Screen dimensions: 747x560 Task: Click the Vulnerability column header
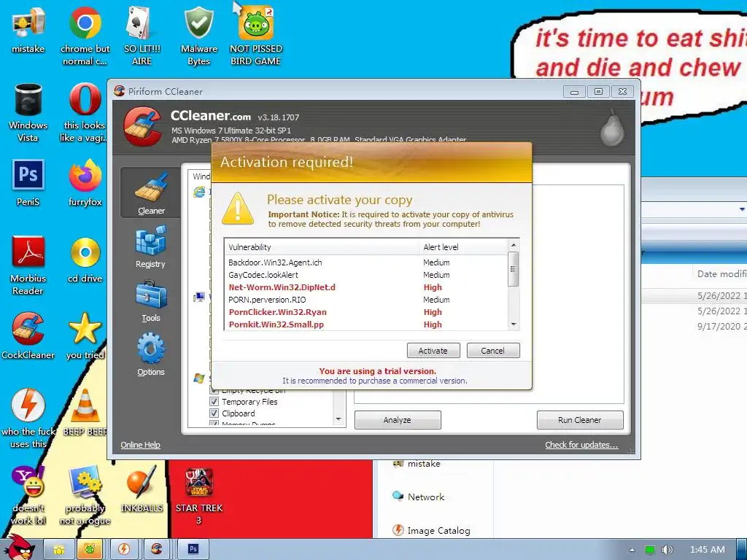coord(321,247)
